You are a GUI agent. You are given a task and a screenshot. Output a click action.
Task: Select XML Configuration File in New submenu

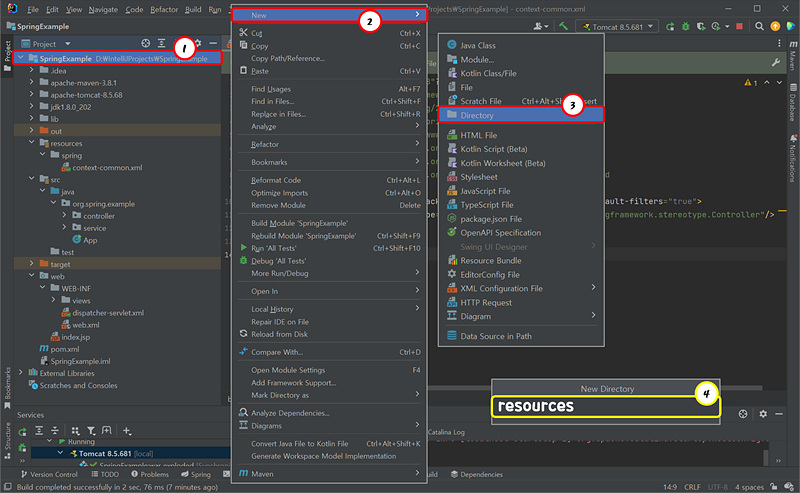click(x=521, y=288)
